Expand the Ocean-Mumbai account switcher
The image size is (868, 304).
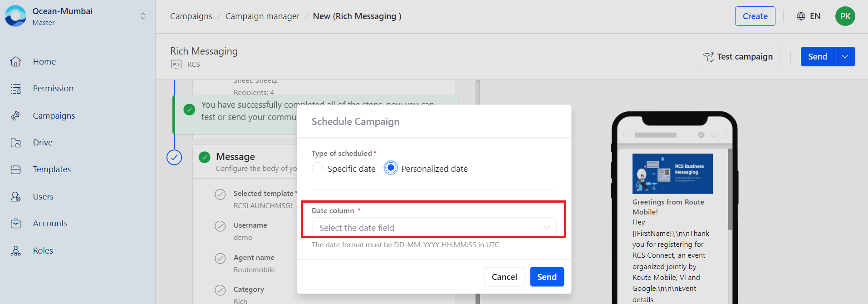143,16
